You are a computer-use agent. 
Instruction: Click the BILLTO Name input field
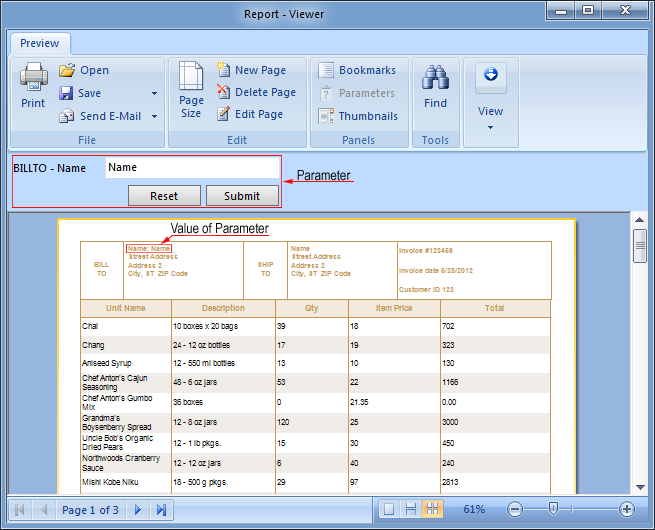point(192,168)
